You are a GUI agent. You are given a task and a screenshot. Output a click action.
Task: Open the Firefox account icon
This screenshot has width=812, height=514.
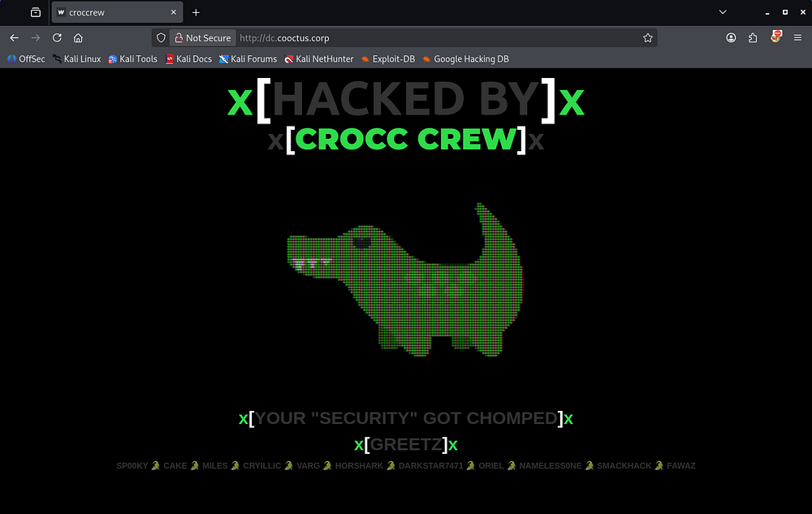pos(732,38)
